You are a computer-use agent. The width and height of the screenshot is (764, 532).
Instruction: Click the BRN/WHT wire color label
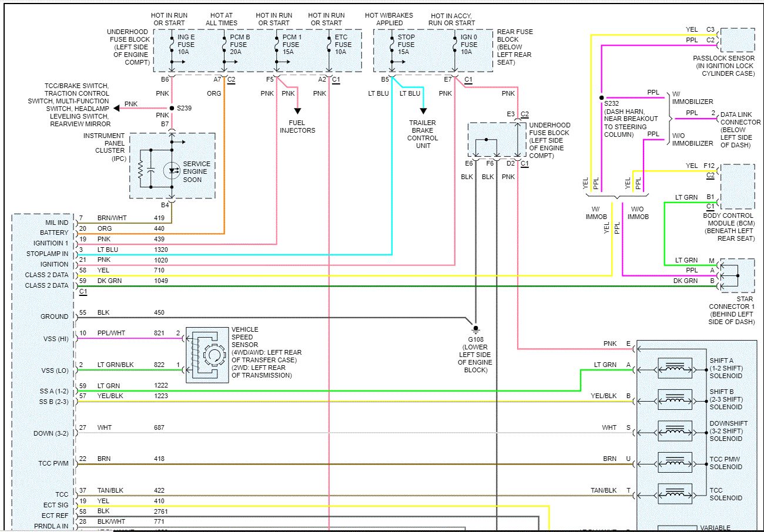point(111,218)
